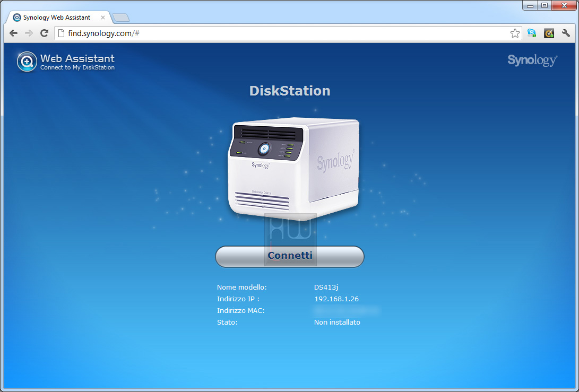This screenshot has width=579, height=392.
Task: Click the 'Stato:' label
Action: 227,322
